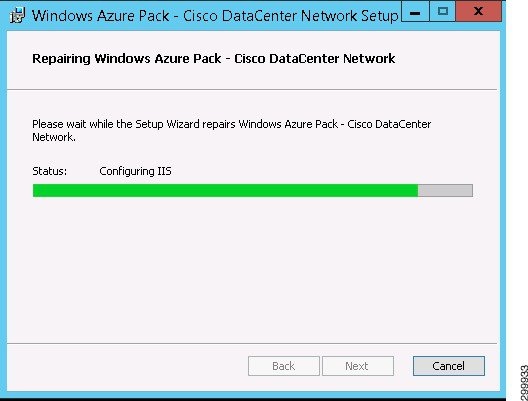Image resolution: width=528 pixels, height=401 pixels.
Task: Click the 'Please wait while' message text
Action: coord(232,131)
